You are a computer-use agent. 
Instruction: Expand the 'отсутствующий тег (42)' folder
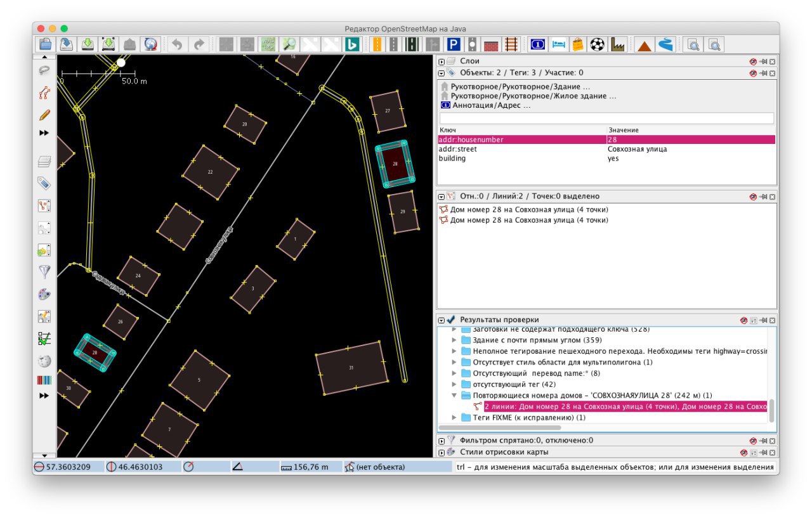(x=454, y=384)
